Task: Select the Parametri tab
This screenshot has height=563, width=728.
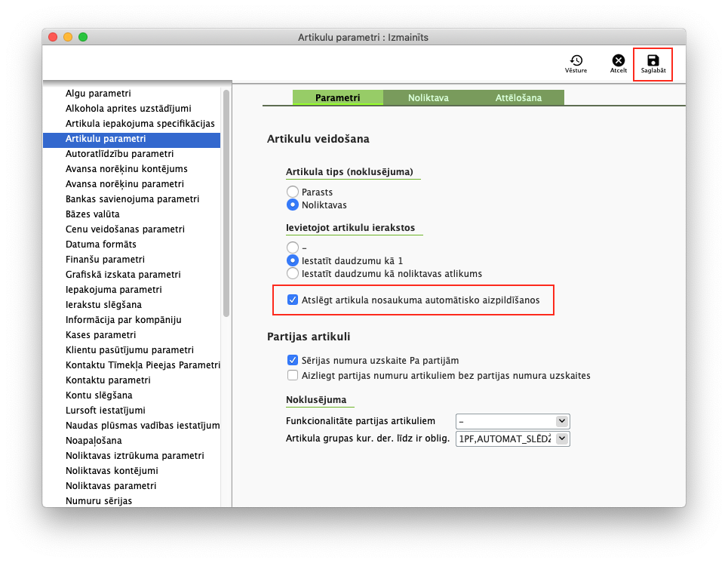Action: pyautogui.click(x=337, y=98)
